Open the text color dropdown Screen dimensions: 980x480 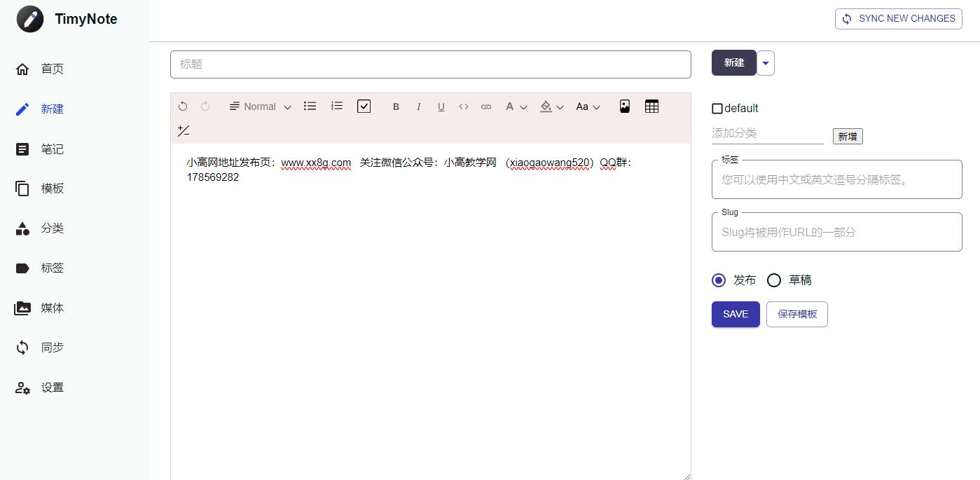[516, 107]
